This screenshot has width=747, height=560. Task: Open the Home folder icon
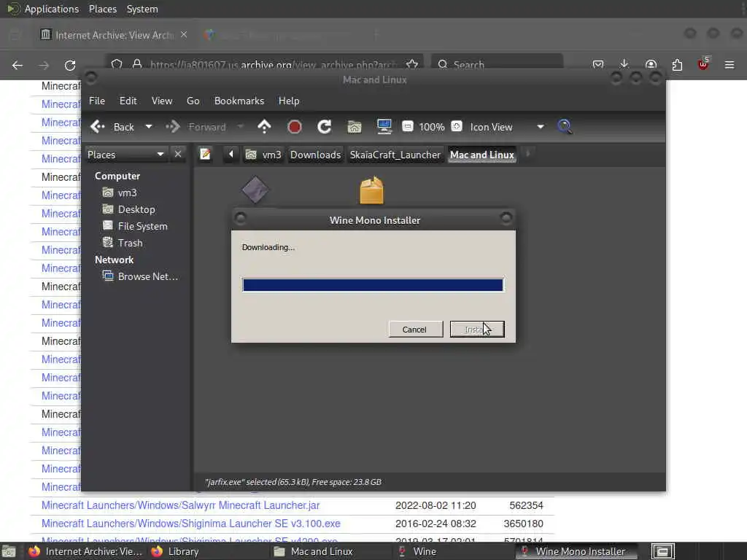point(355,127)
